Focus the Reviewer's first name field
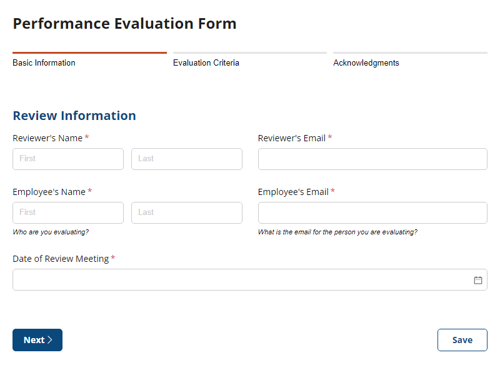 click(x=68, y=159)
